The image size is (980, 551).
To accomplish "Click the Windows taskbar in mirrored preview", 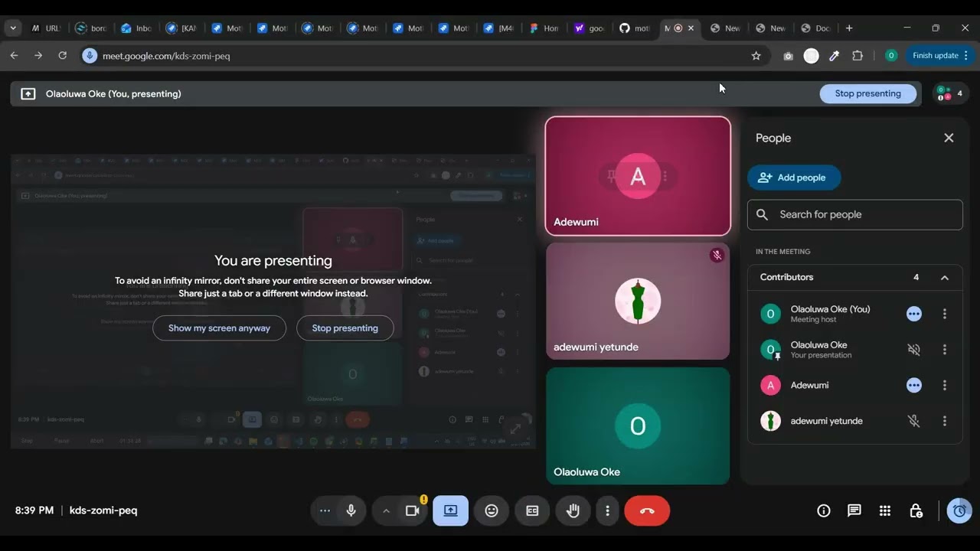I will [273, 442].
